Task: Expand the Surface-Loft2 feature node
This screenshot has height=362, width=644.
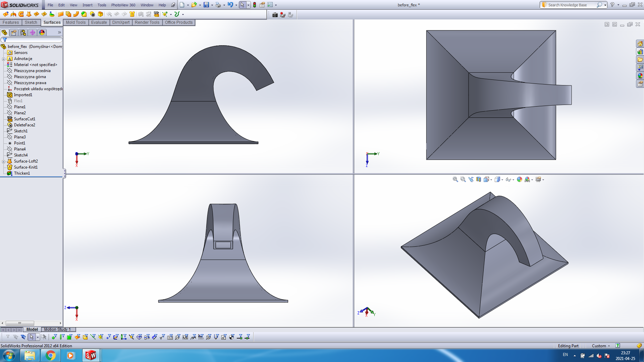Action: pyautogui.click(x=4, y=162)
